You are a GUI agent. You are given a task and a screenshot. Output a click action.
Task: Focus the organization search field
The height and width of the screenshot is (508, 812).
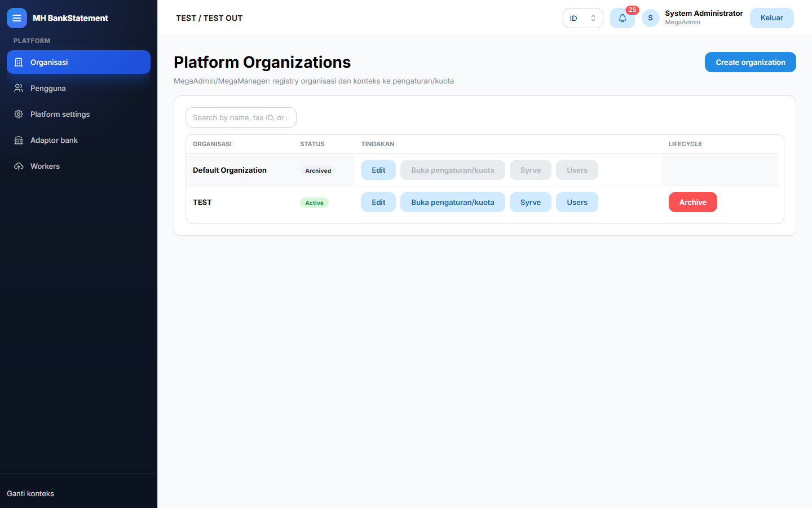point(241,117)
